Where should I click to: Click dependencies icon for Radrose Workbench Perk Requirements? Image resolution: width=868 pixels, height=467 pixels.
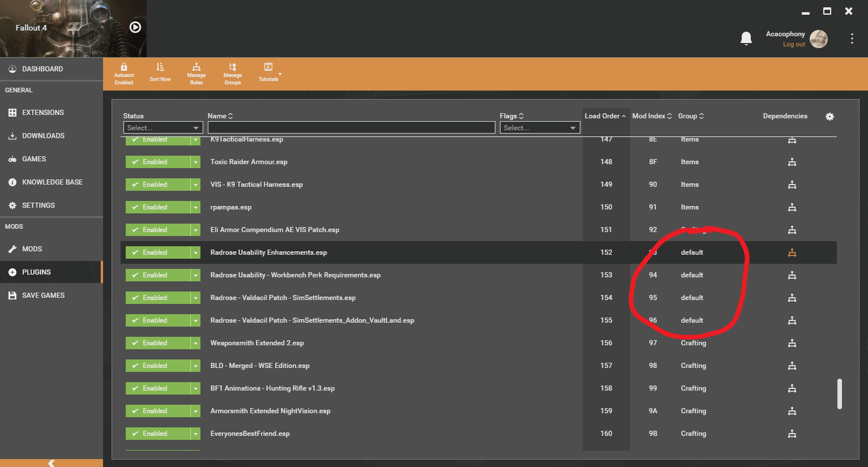click(792, 275)
